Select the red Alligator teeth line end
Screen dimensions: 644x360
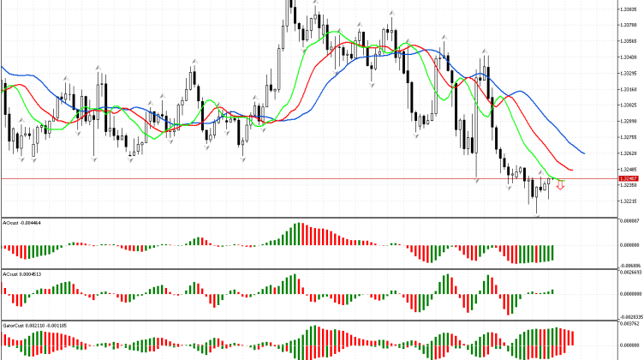click(572, 170)
